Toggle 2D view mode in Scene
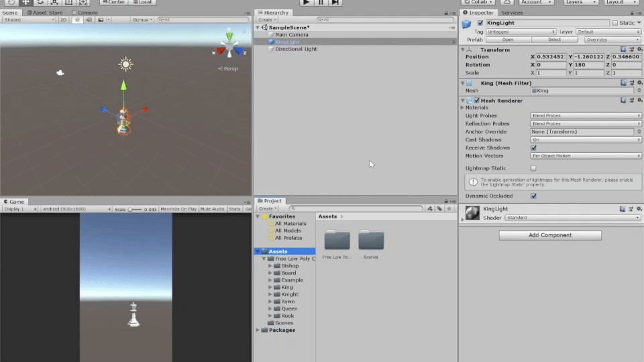 [x=63, y=20]
